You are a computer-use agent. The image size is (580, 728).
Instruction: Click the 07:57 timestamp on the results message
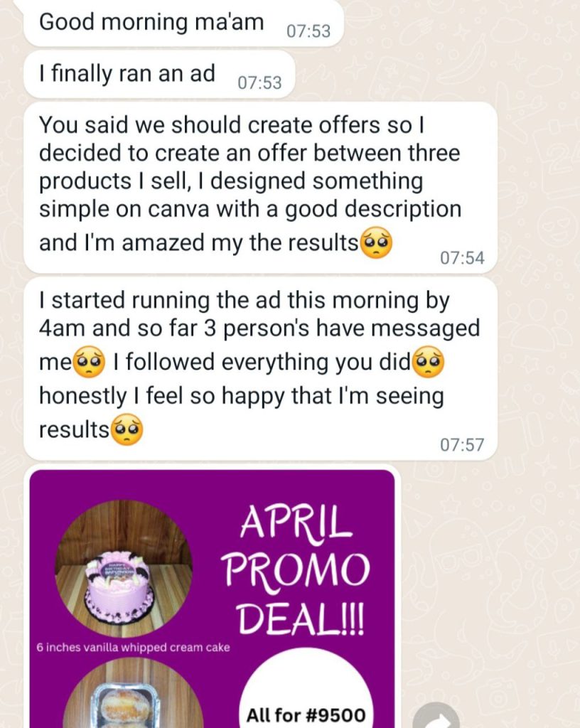(462, 445)
